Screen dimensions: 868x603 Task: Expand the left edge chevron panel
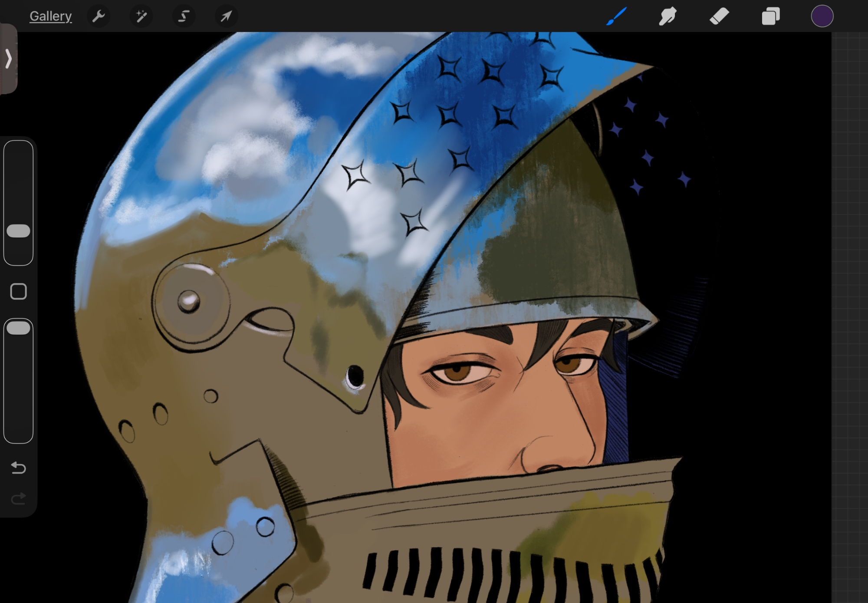8,59
